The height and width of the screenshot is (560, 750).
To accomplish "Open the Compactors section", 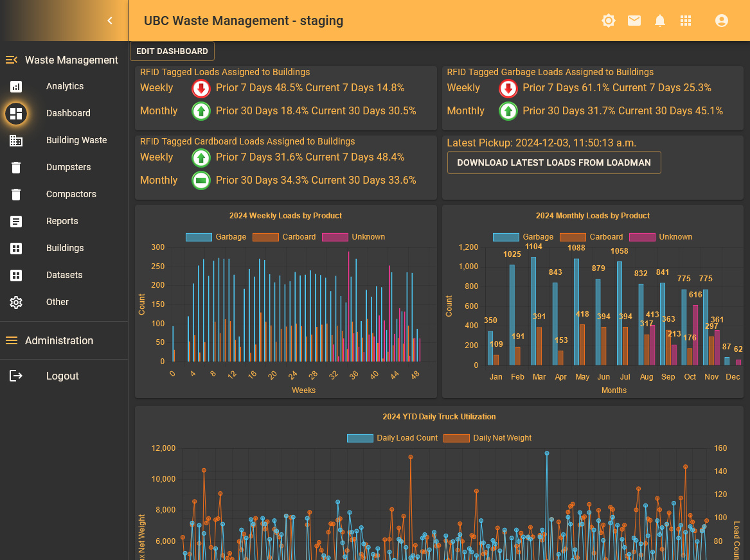I will tap(71, 194).
